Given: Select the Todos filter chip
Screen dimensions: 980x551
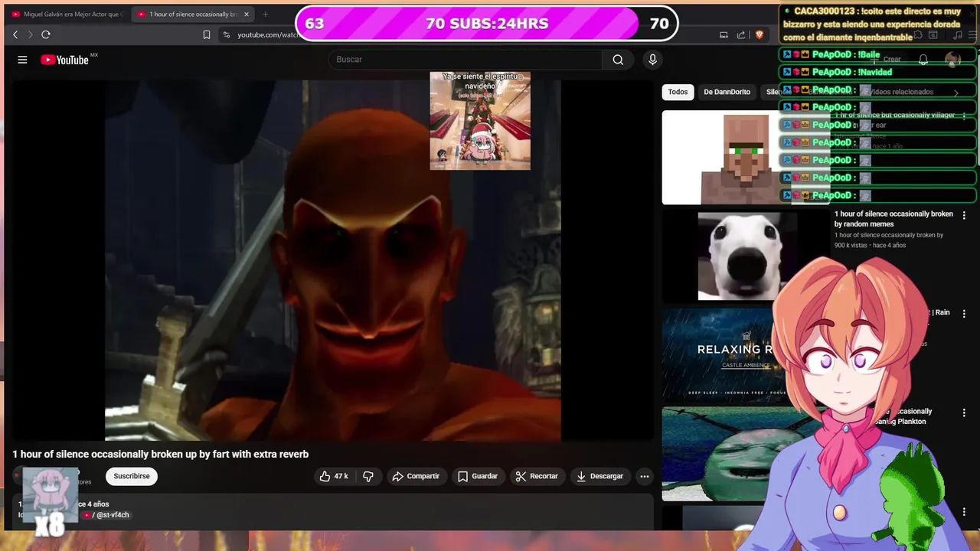Looking at the screenshot, I should pos(678,92).
